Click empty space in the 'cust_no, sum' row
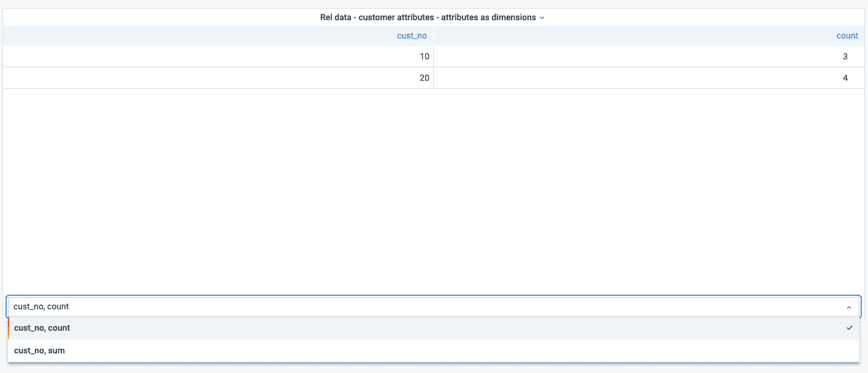The height and width of the screenshot is (373, 868). (x=429, y=351)
